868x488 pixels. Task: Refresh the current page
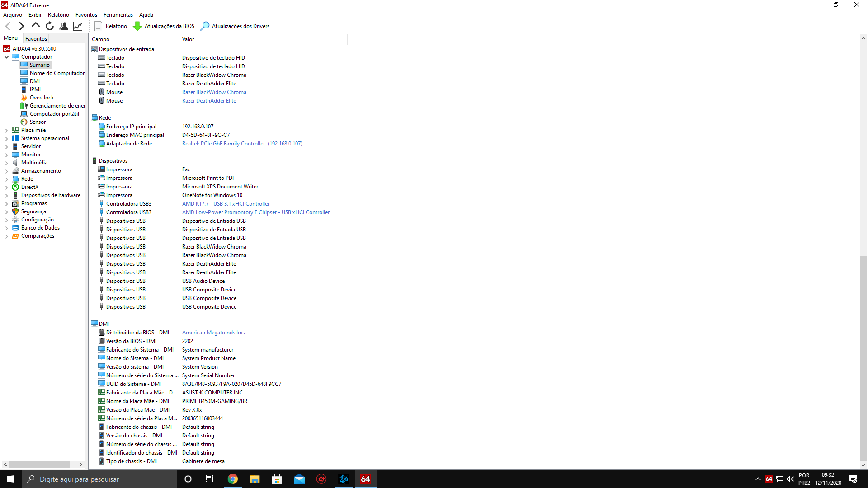tap(50, 26)
